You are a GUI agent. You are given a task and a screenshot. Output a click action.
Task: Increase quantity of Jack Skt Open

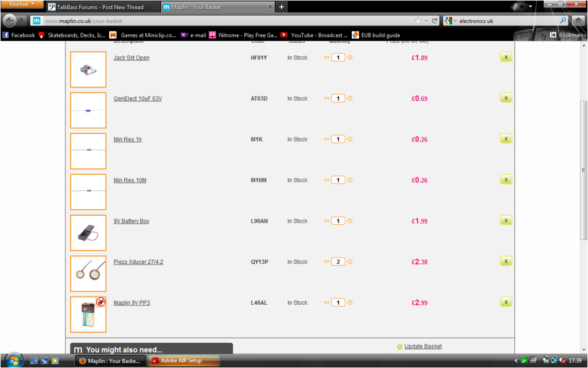350,57
